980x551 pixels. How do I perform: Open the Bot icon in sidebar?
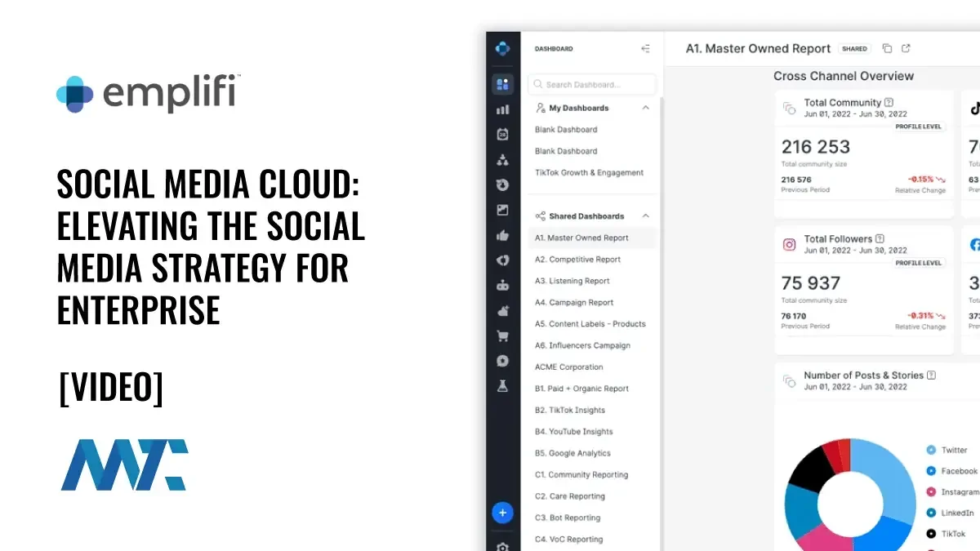tap(503, 286)
